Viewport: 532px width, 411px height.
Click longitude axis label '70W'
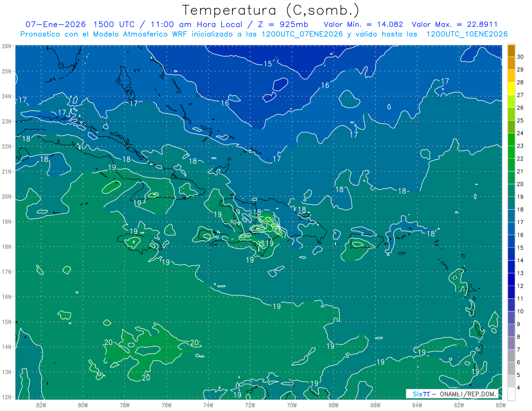[292, 405]
